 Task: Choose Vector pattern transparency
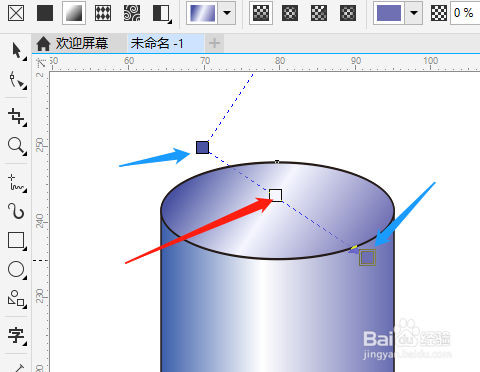[x=103, y=13]
